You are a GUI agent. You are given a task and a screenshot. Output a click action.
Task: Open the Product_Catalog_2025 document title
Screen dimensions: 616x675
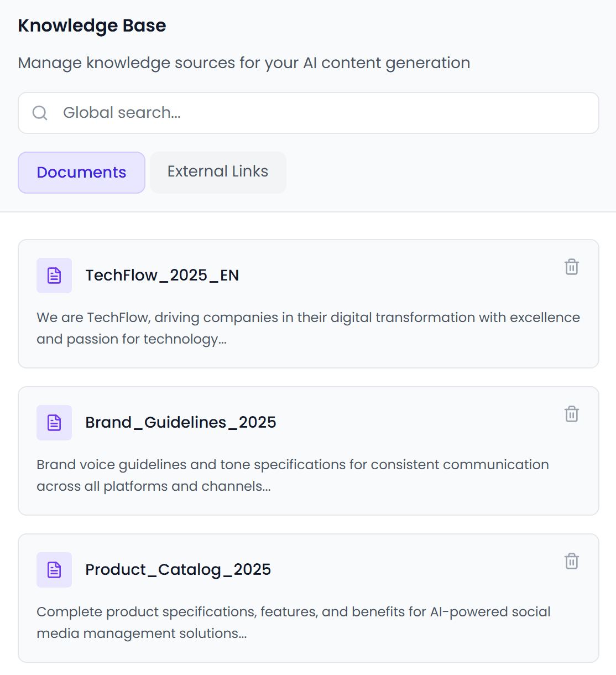(x=178, y=570)
